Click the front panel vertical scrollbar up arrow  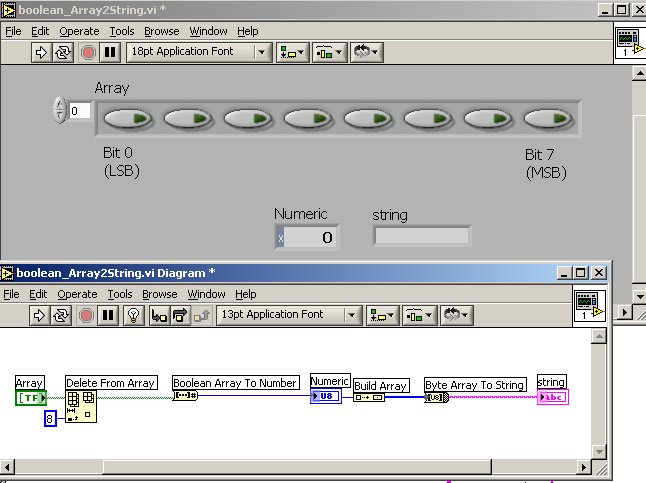(x=639, y=74)
